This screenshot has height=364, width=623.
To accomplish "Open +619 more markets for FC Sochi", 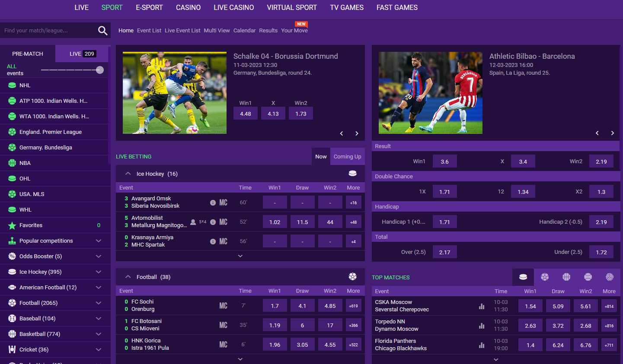I will pyautogui.click(x=354, y=306).
